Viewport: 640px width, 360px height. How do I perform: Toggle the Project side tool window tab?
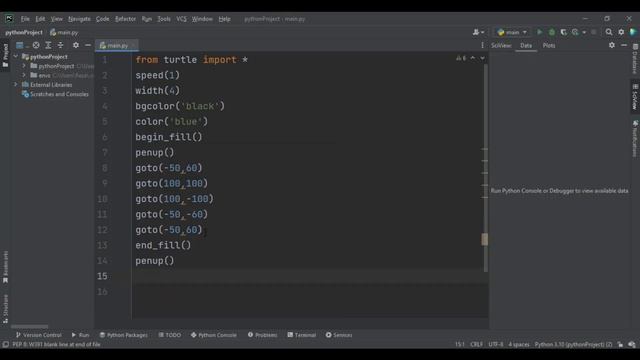5,55
